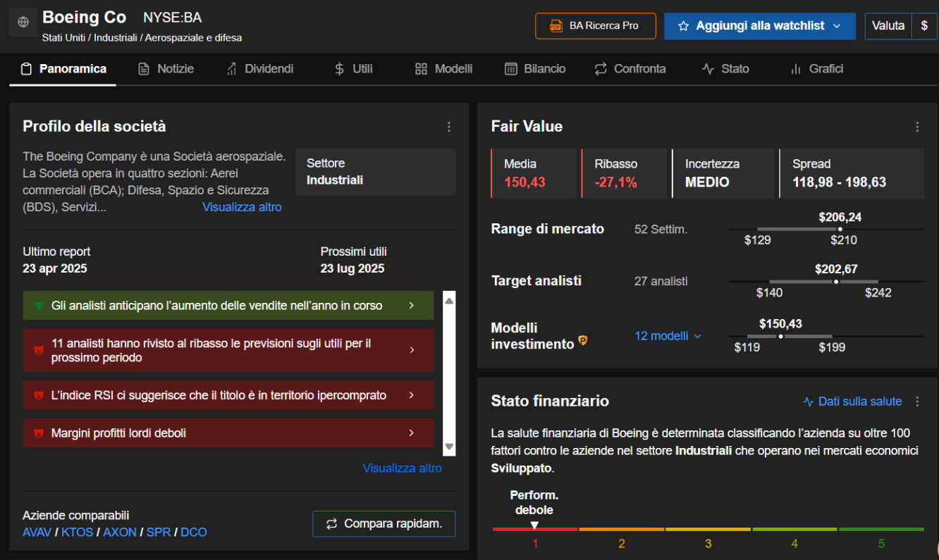Click the Range di mercato slider marker
Image resolution: width=939 pixels, height=560 pixels.
[x=840, y=229]
